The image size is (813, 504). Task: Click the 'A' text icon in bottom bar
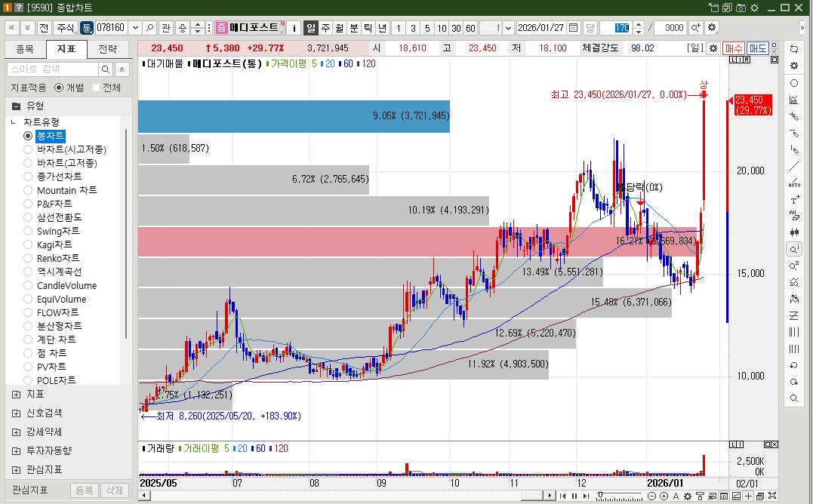[676, 496]
